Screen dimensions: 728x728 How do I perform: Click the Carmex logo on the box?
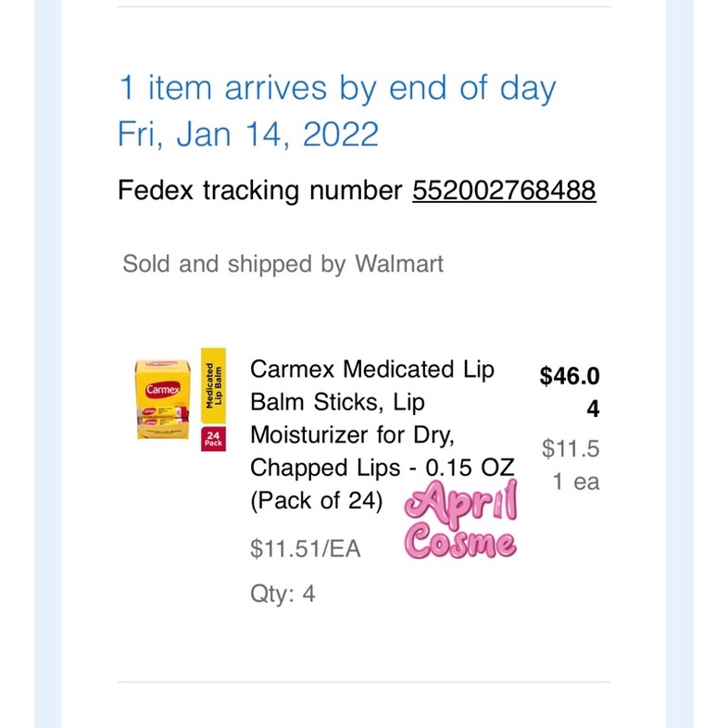pos(163,389)
